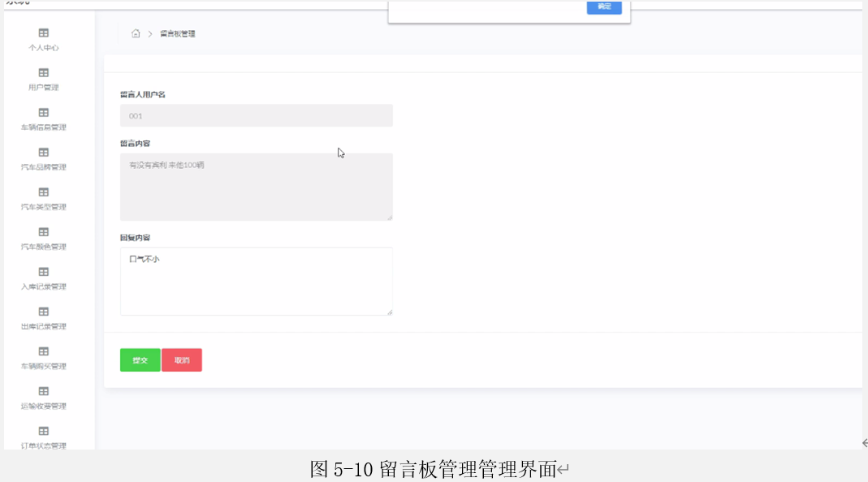Click the home icon in the breadcrumb

click(x=135, y=34)
